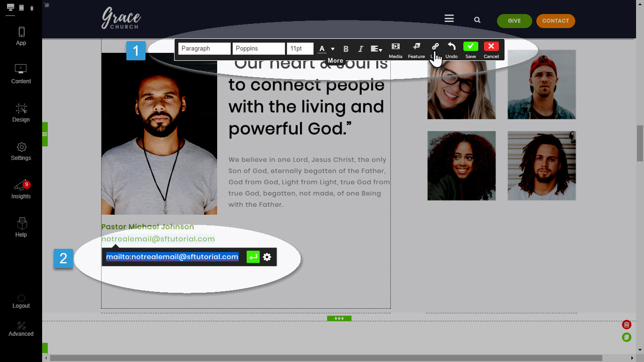The width and height of the screenshot is (644, 362).
Task: Click the CONTACT button in header
Action: pyautogui.click(x=556, y=21)
